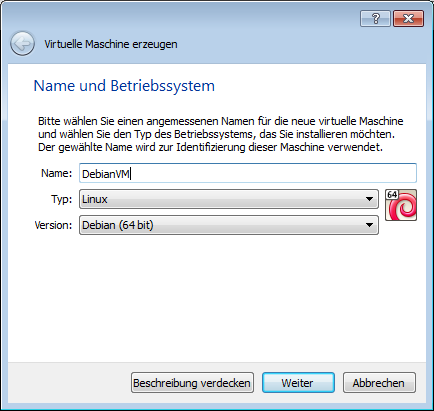Viewport: 434px width, 411px height.
Task: Expand the Typ dropdown arrow
Action: point(369,199)
